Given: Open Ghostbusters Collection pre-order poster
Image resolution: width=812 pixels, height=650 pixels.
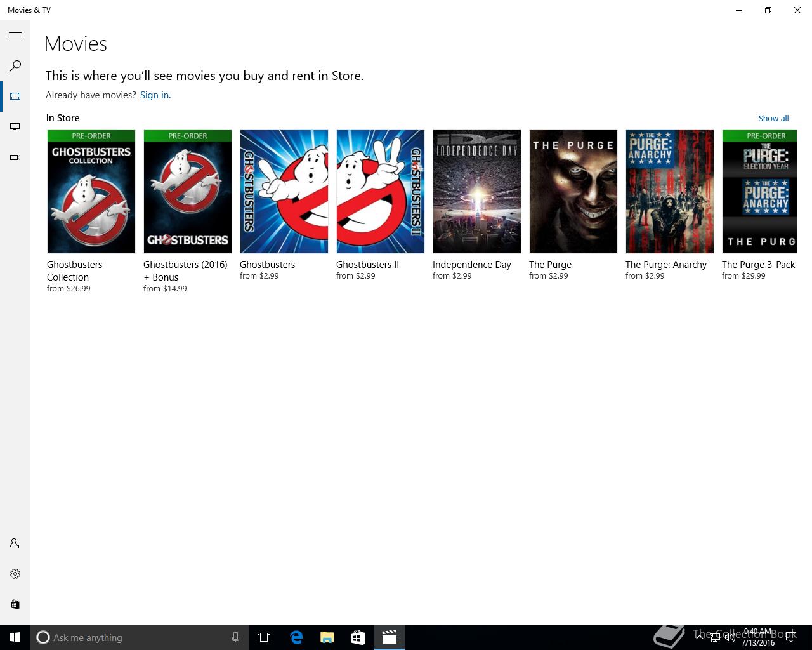Looking at the screenshot, I should (91, 192).
